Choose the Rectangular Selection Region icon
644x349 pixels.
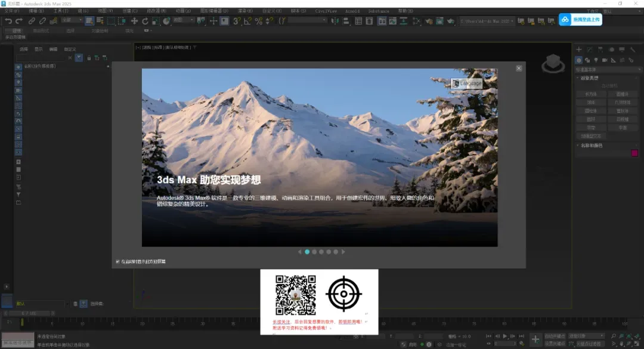tap(111, 21)
